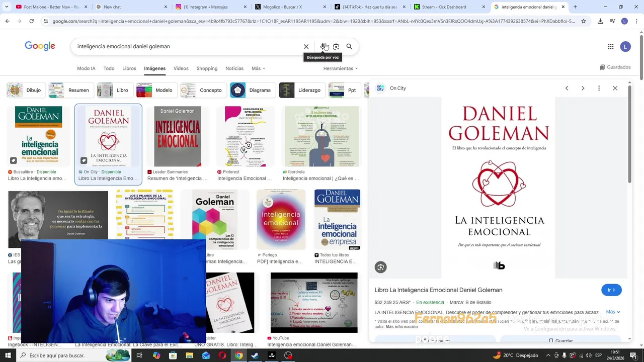Clear the search box with the X icon
Viewport: 644px width, 362px height.
(306, 46)
